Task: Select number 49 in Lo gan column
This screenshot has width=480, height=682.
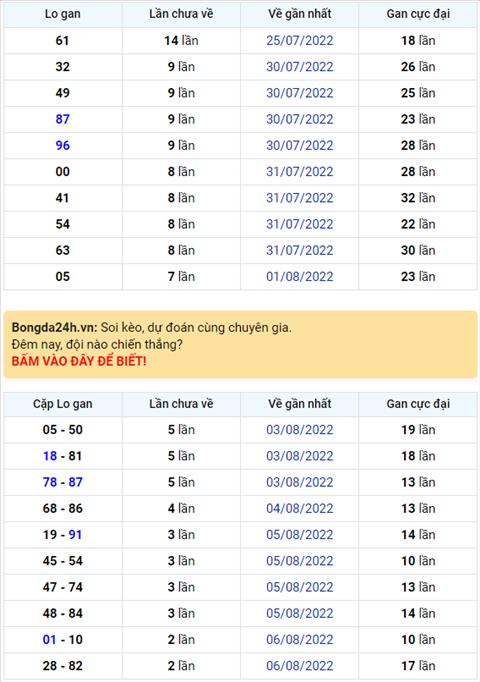Action: (63, 93)
